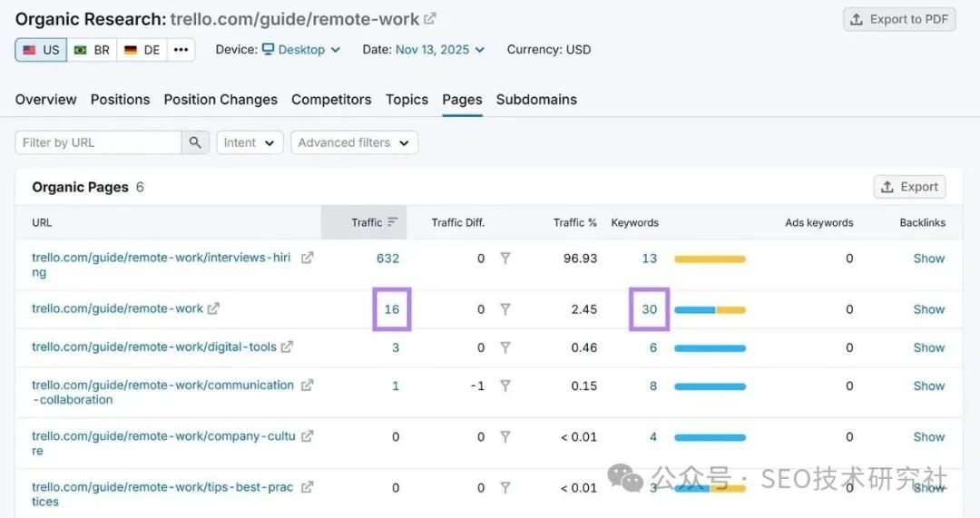Click keyword intent bar in interviews-hiring row
The image size is (980, 518).
click(710, 259)
